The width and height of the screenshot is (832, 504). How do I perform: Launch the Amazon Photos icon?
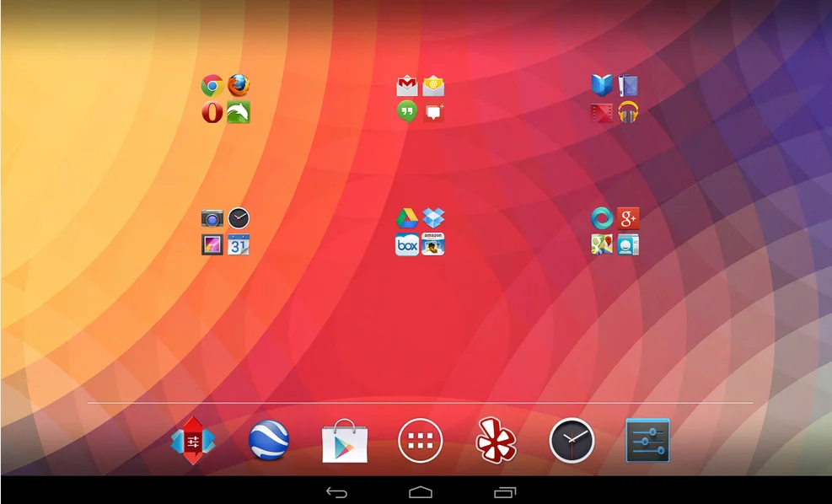[x=433, y=244]
